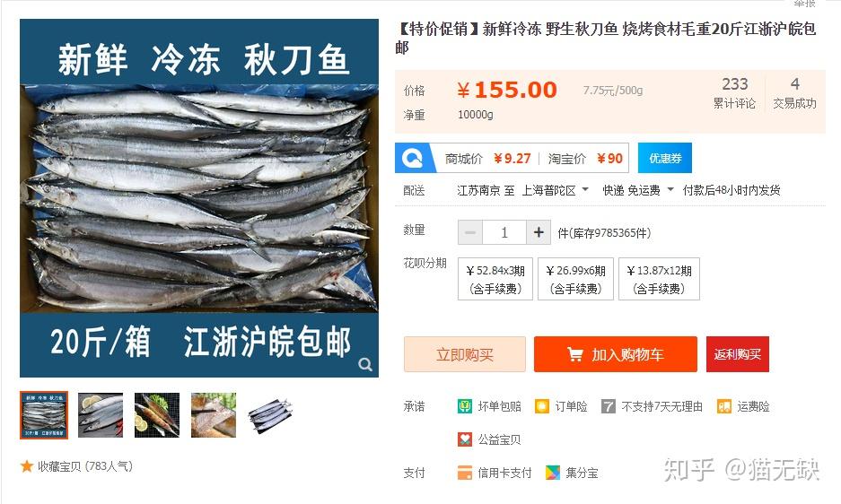Click the magnifier icon on product image
This screenshot has width=841, height=504.
(365, 364)
